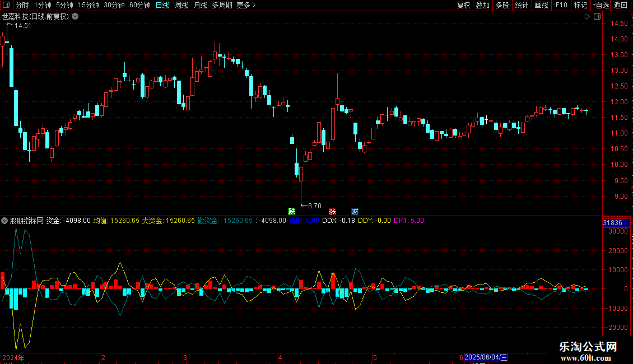Screen dimensions: 633x364
Task: Click the 均值: 15260.65 value
Action: point(117,221)
